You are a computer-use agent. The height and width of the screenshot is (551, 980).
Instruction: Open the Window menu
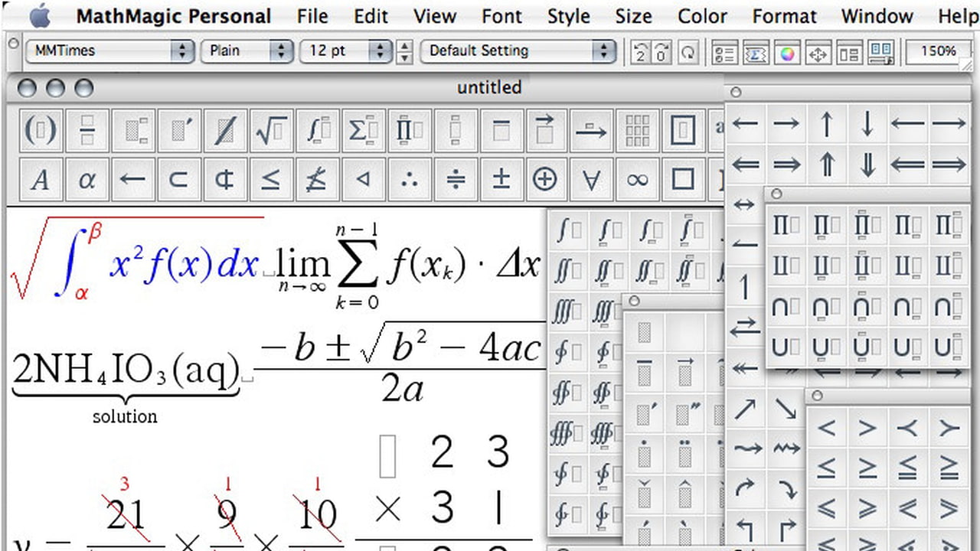877,15
